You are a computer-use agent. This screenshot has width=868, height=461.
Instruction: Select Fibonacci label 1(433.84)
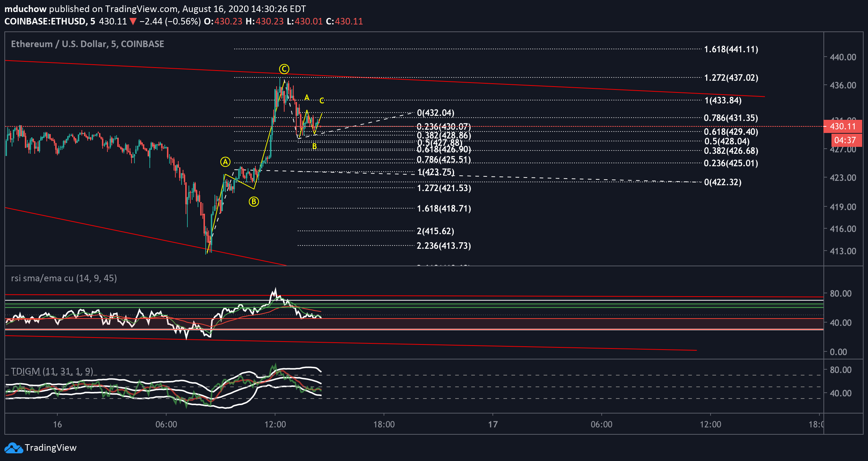[x=723, y=100]
